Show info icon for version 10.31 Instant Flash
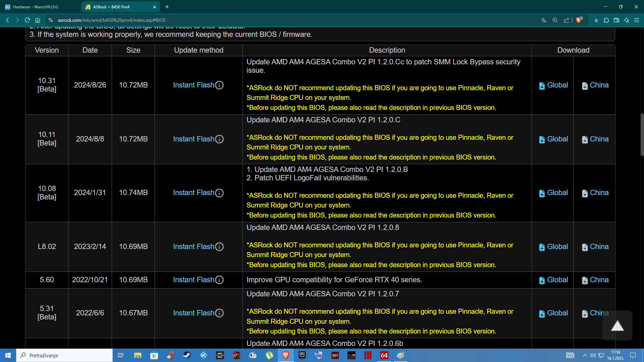This screenshot has height=362, width=644. point(219,85)
